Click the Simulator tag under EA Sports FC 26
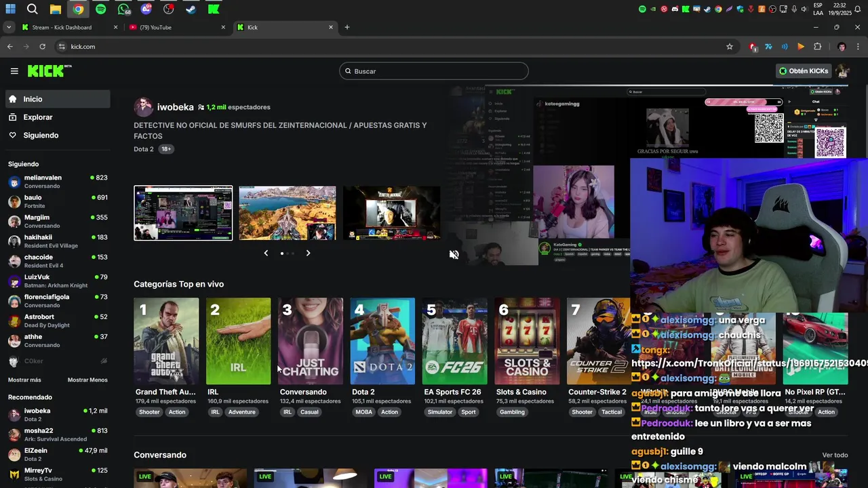Image resolution: width=868 pixels, height=488 pixels. point(440,412)
